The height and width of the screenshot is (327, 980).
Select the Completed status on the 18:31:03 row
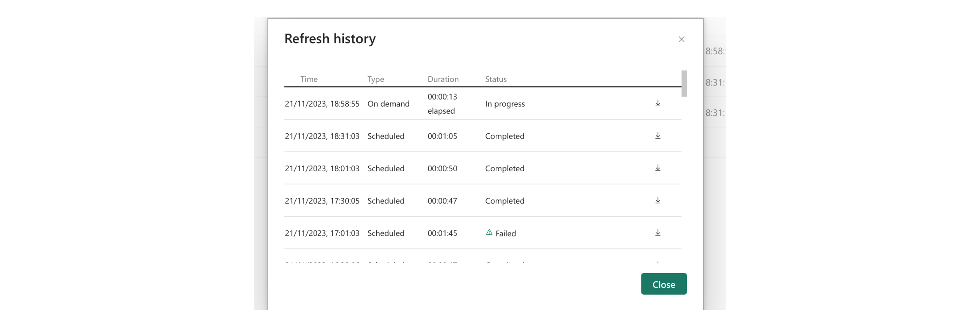[x=505, y=136]
